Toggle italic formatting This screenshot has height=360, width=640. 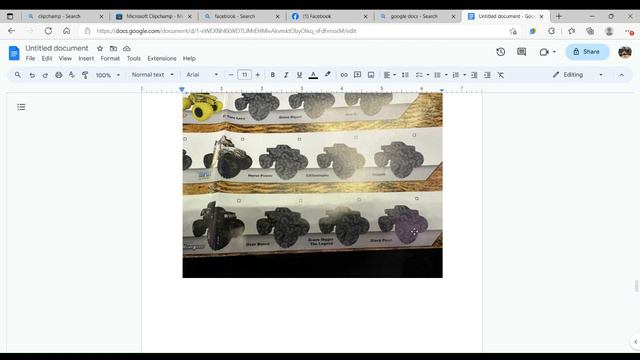(286, 75)
